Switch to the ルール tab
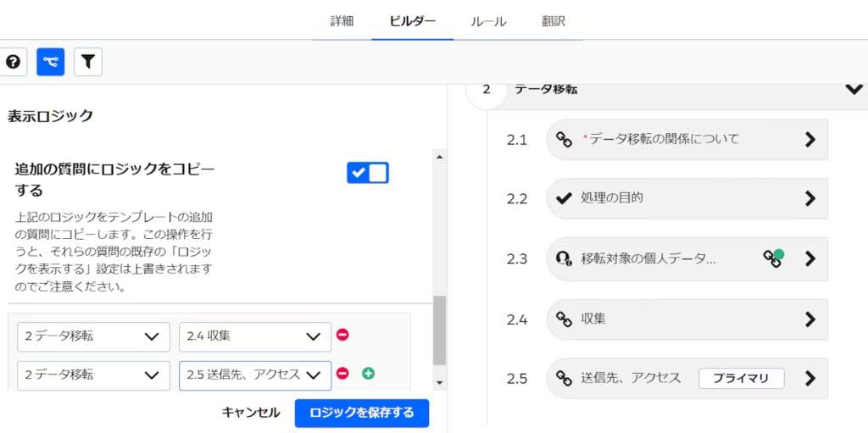This screenshot has height=433, width=868. 489,21
